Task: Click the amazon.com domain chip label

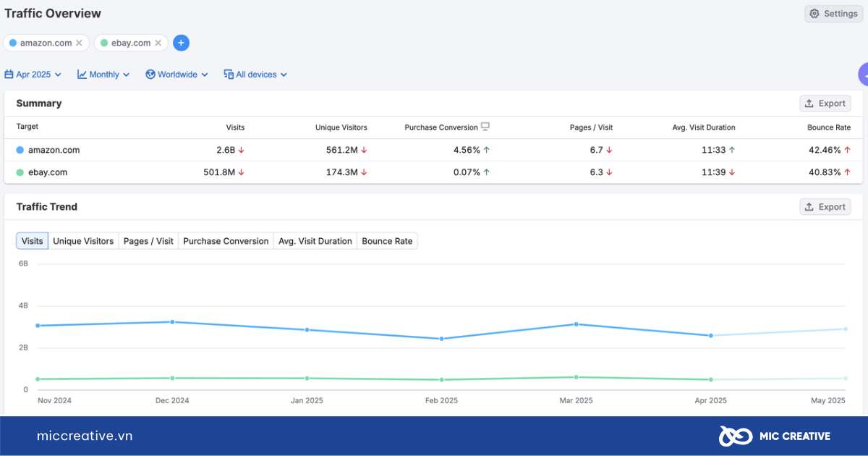Action: point(46,43)
